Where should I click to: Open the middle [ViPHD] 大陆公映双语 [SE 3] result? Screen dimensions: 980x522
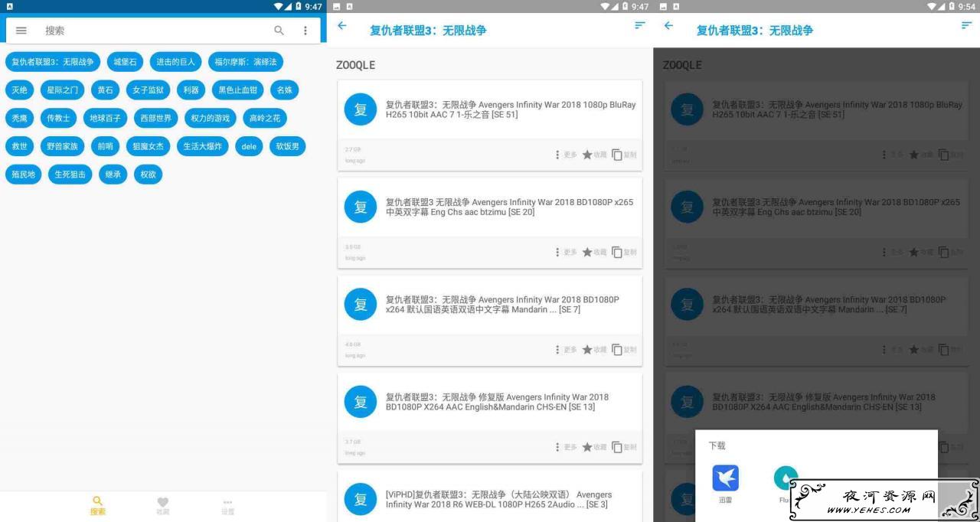point(499,499)
